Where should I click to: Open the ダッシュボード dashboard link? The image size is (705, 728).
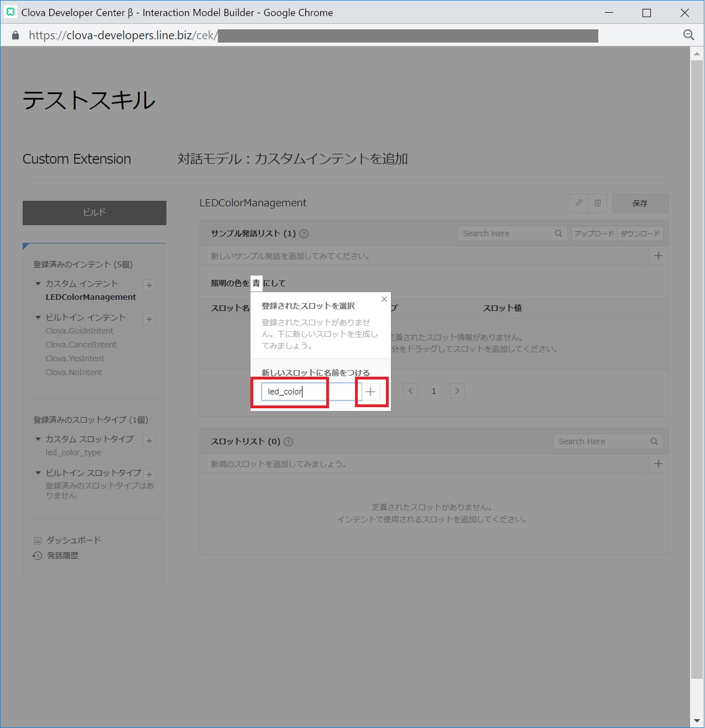click(73, 540)
